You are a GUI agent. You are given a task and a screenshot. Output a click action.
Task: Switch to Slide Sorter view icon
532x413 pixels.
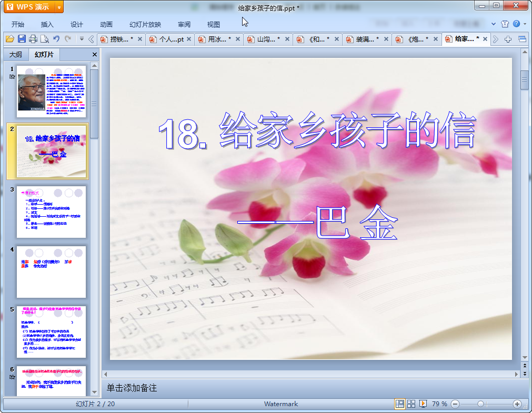coord(411,404)
